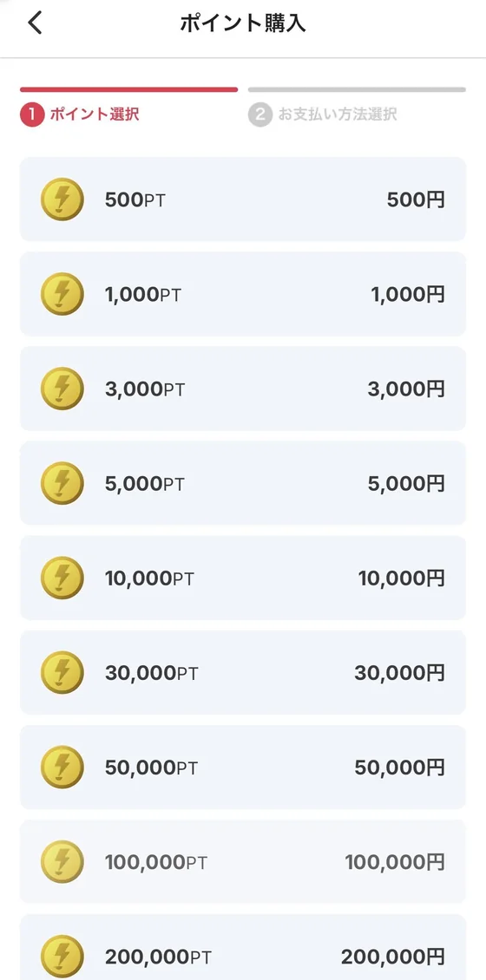The width and height of the screenshot is (486, 980).
Task: Select the 200,000PT package
Action: click(x=243, y=947)
